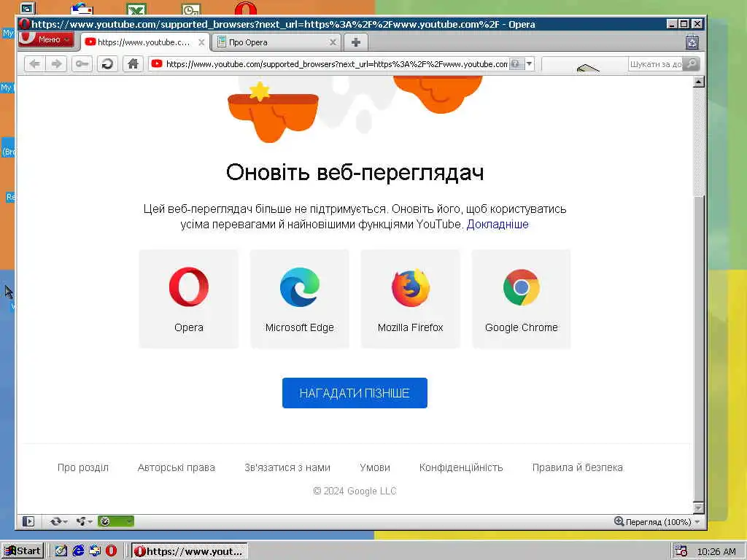Open the Докладніше link

tap(498, 225)
